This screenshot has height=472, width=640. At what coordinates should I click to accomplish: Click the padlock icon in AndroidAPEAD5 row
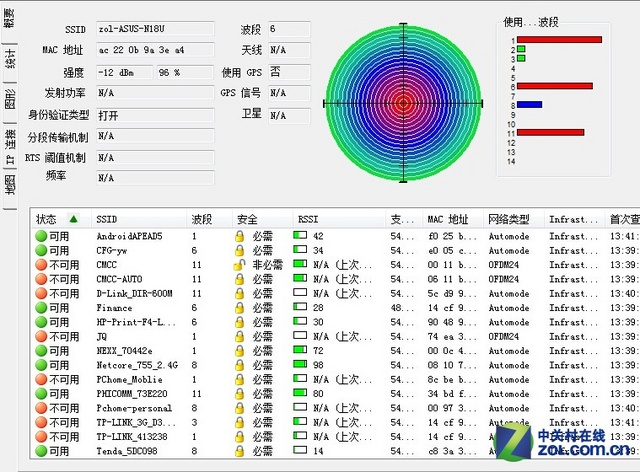[x=240, y=236]
